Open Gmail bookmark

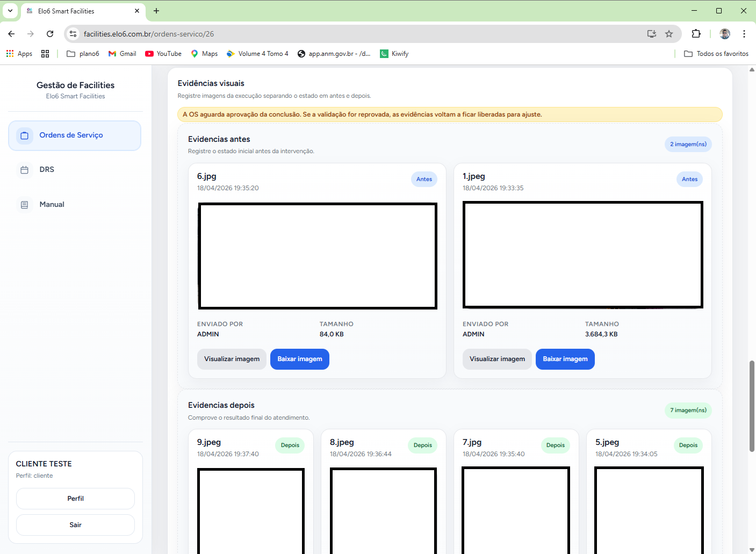click(123, 54)
